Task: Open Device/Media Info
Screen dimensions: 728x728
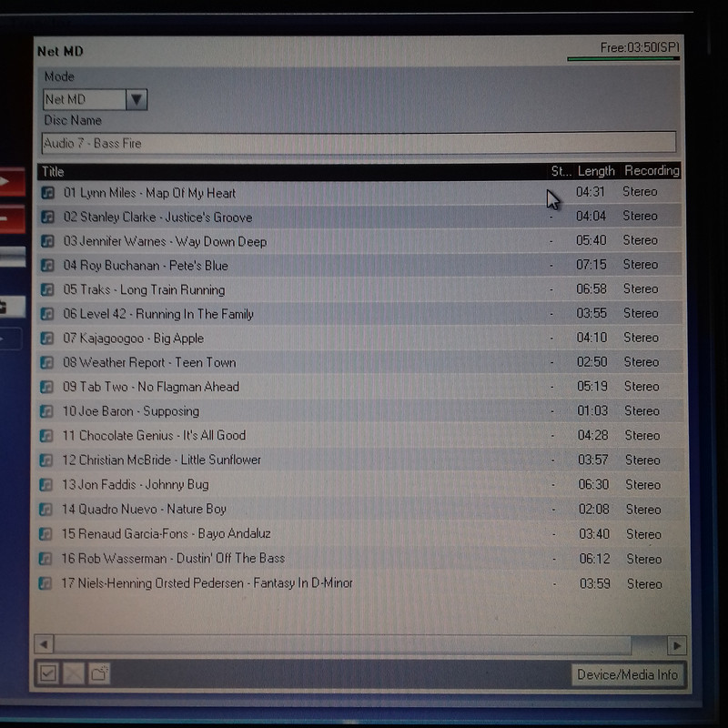Action: pyautogui.click(x=628, y=674)
